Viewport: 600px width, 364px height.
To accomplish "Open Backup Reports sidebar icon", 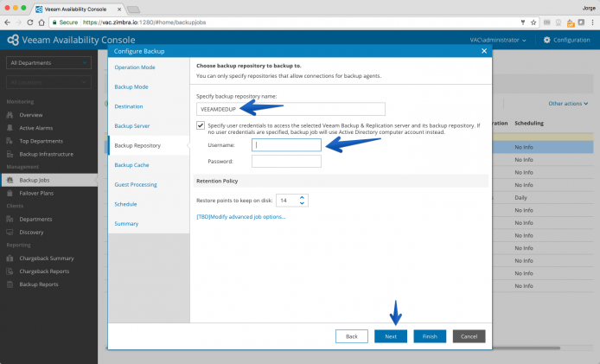I will pos(10,284).
